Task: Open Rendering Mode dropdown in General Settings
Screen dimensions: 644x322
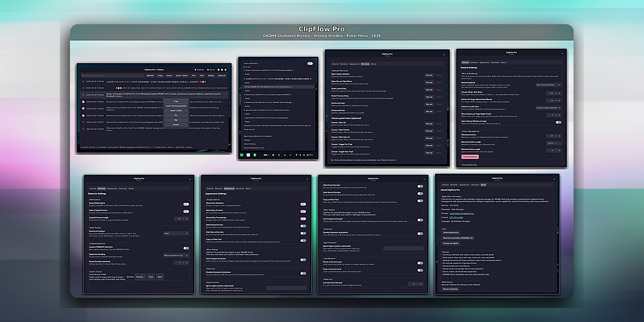Action: click(548, 85)
